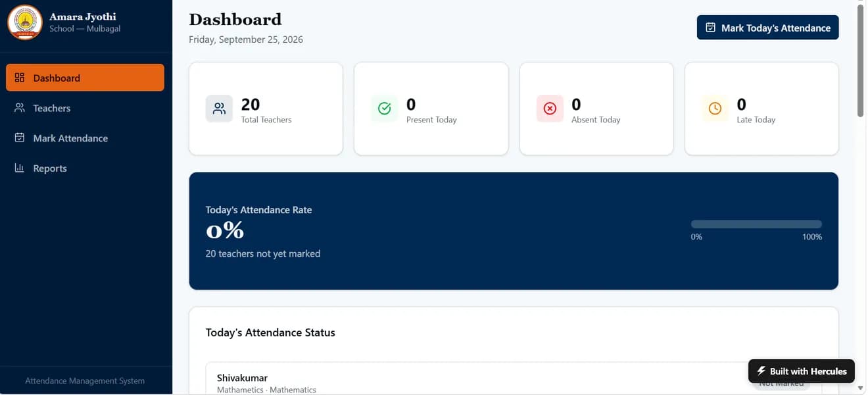Click the Present Today label
The height and width of the screenshot is (395, 868).
point(431,120)
